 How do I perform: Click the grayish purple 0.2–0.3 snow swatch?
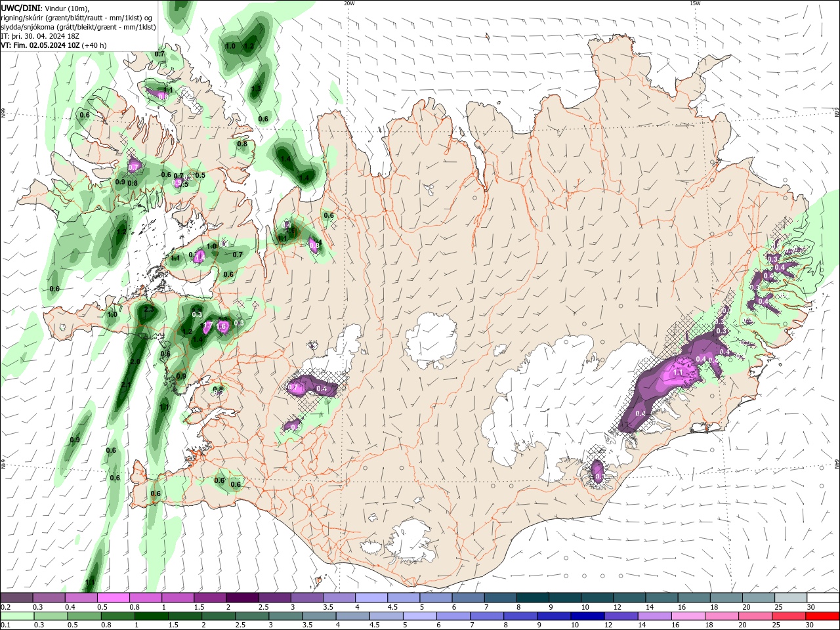[16, 598]
